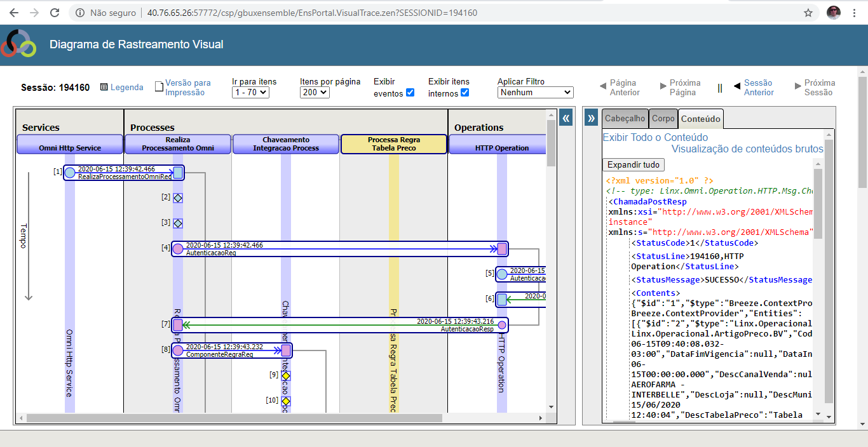Click the Legenda icon link

(104, 88)
